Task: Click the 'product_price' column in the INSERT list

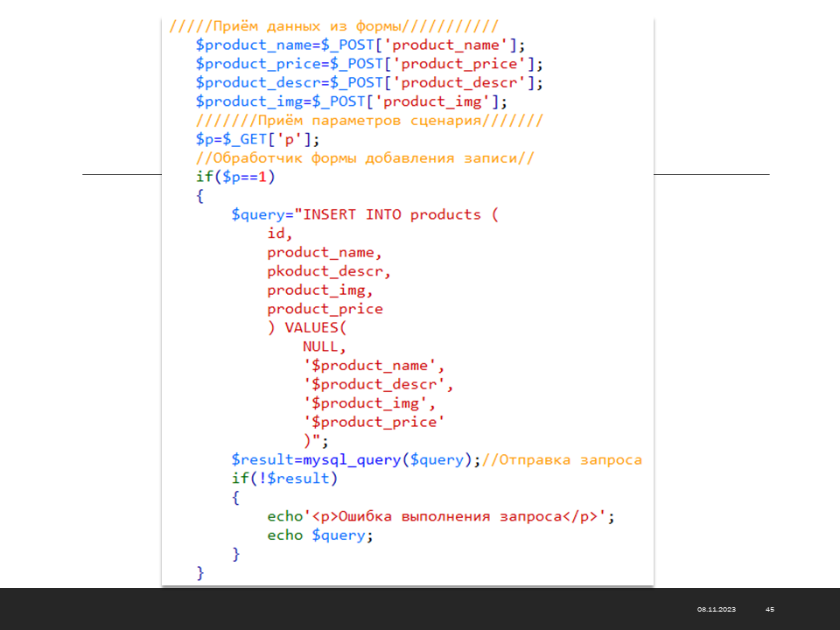Action: click(x=325, y=309)
